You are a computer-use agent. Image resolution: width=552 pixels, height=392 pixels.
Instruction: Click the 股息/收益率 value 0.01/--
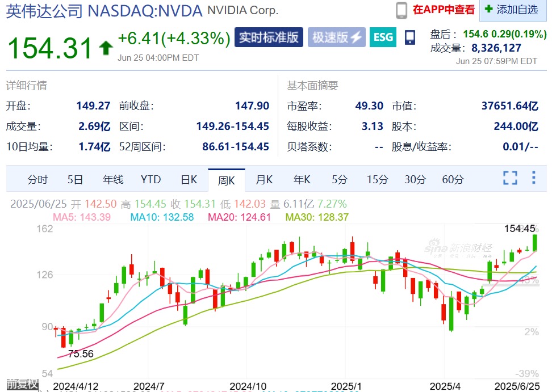point(520,146)
